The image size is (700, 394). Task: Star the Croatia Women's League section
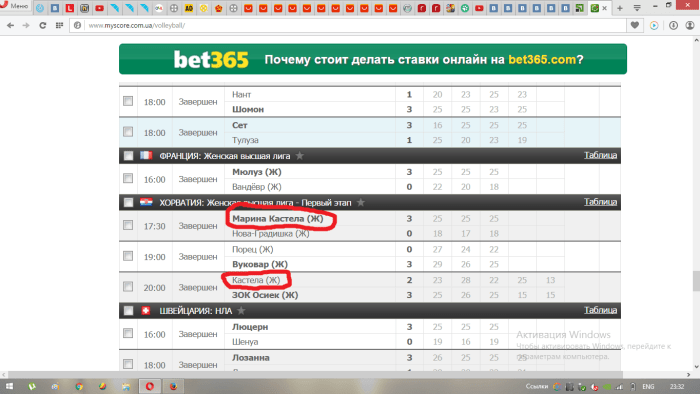[361, 203]
